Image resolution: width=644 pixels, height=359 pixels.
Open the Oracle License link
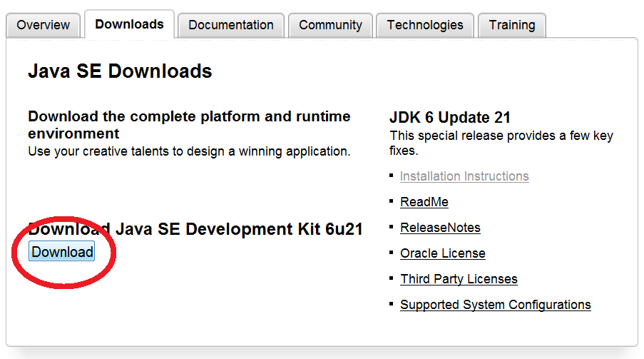(443, 253)
